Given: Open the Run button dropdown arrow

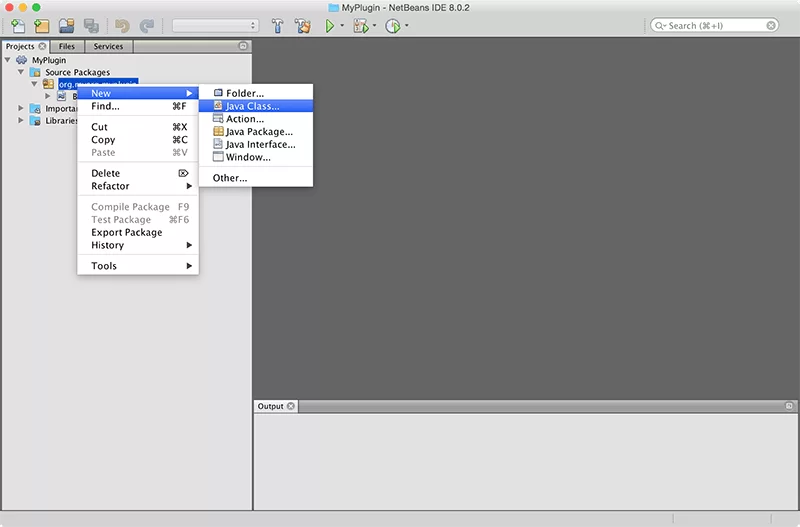Looking at the screenshot, I should click(x=342, y=26).
